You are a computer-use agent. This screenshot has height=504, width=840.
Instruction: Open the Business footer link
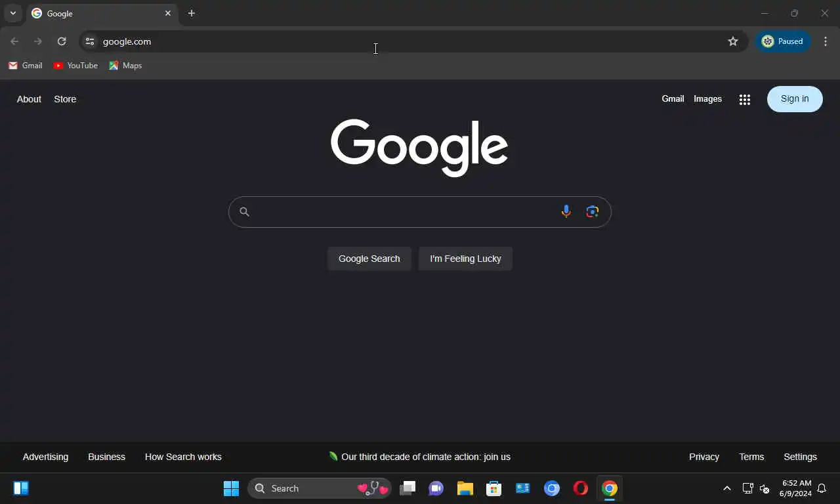click(x=106, y=457)
